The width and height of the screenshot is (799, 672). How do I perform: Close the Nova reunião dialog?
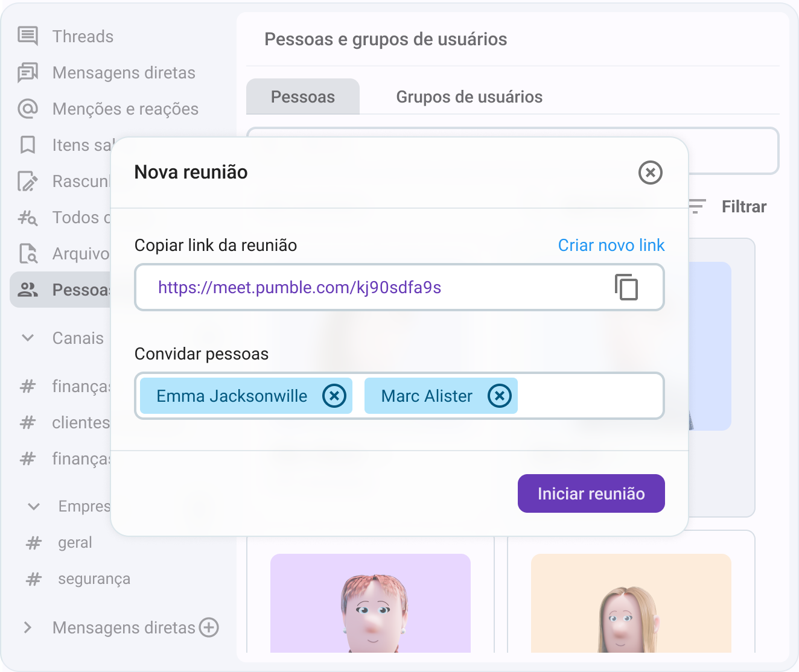pyautogui.click(x=650, y=173)
